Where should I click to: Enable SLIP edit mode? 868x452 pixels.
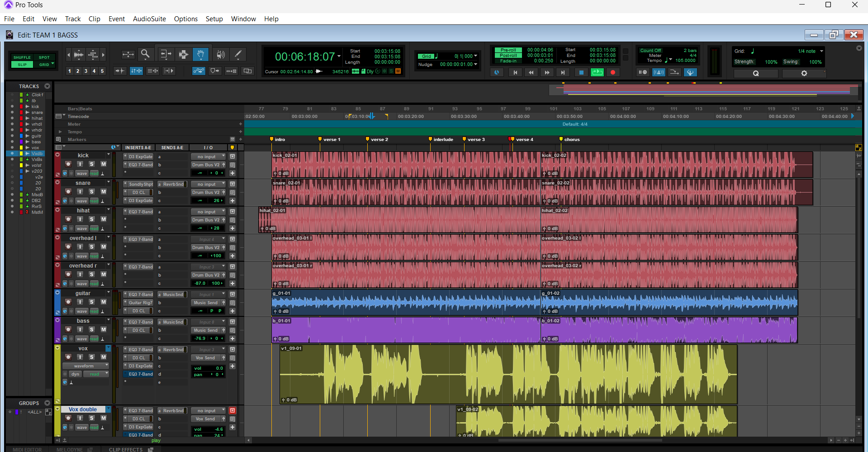(x=22, y=65)
